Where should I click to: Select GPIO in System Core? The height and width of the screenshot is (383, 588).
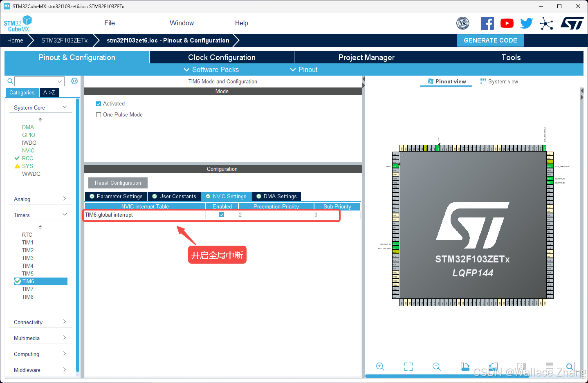tap(29, 135)
